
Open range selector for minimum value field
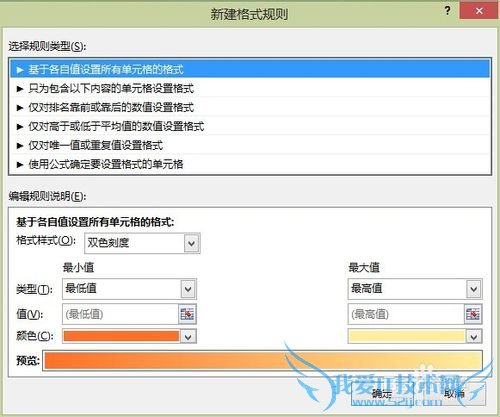coord(187,314)
